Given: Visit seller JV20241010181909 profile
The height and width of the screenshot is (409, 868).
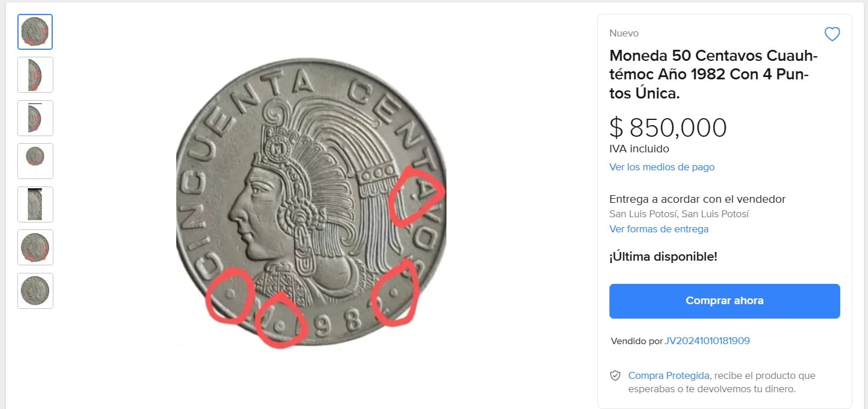Looking at the screenshot, I should (x=707, y=341).
